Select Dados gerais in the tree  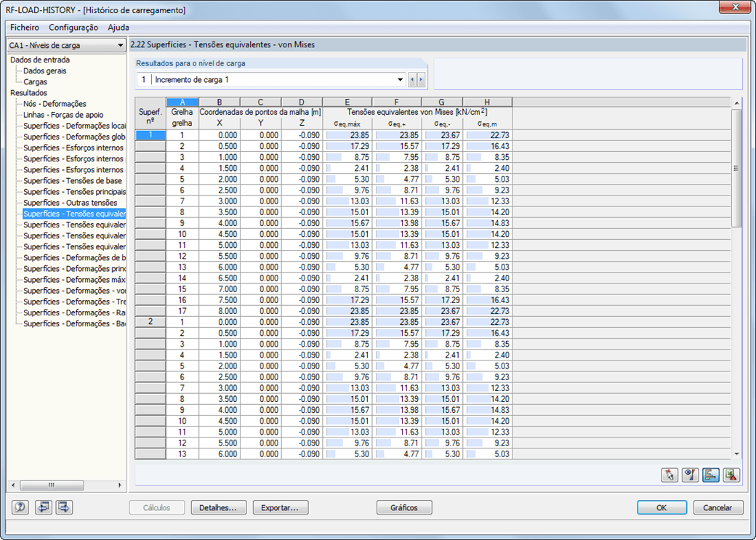pyautogui.click(x=45, y=71)
